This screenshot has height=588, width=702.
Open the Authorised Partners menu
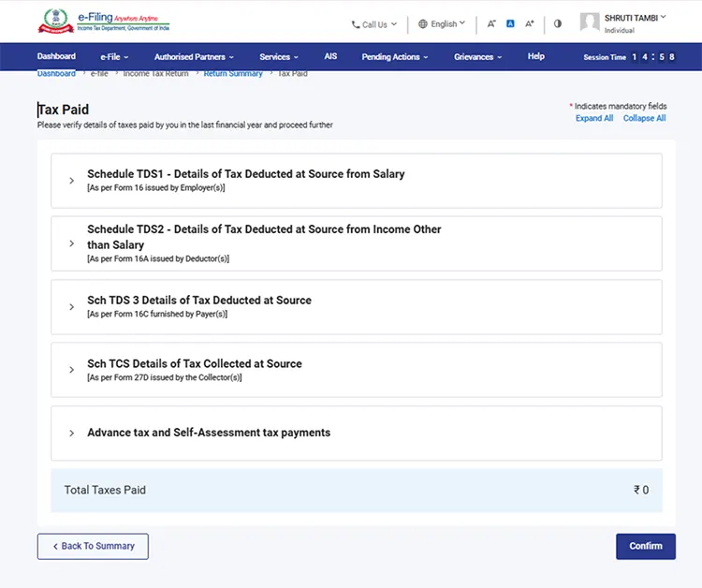point(194,57)
